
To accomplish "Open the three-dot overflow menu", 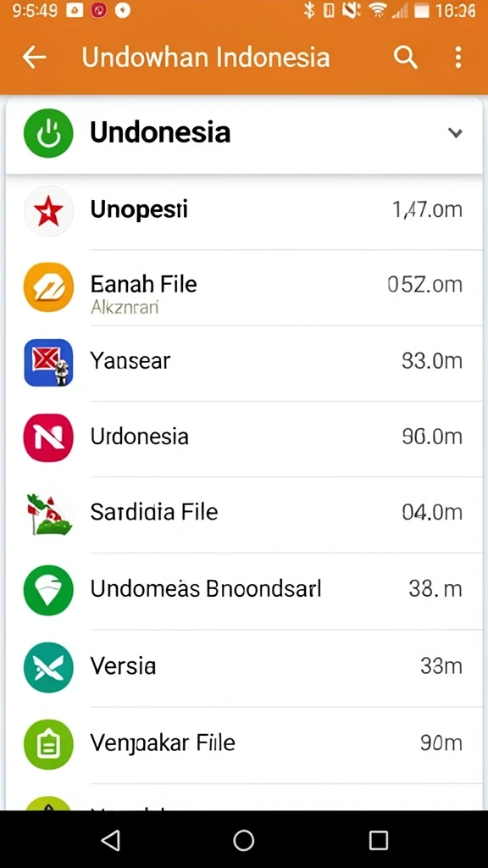I will [x=457, y=57].
